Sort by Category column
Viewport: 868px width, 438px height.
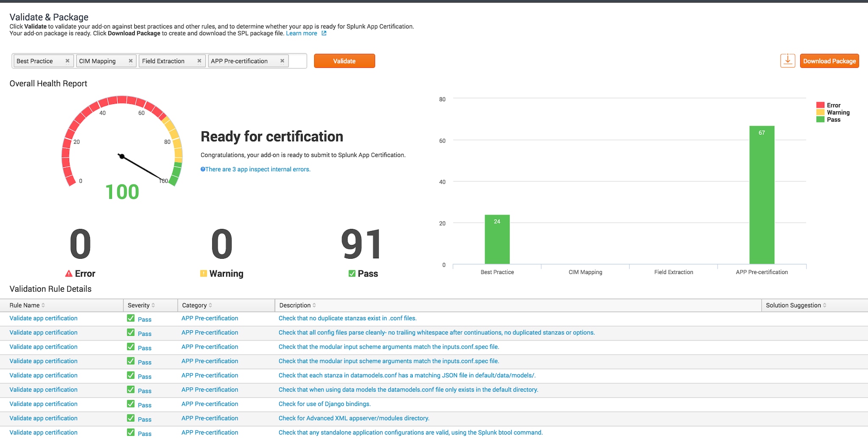(x=197, y=305)
